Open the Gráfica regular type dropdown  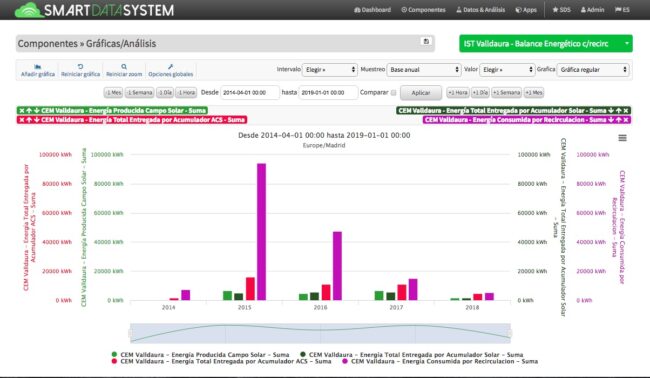593,70
